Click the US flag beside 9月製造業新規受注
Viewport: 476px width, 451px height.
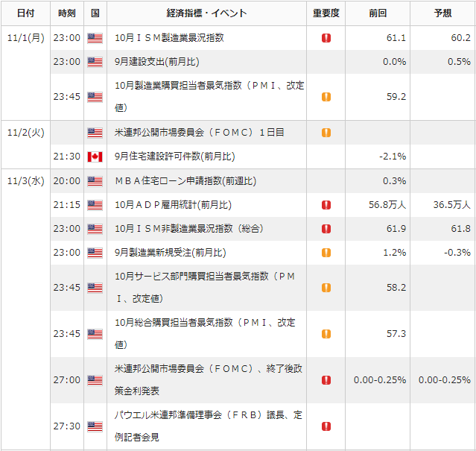[95, 253]
